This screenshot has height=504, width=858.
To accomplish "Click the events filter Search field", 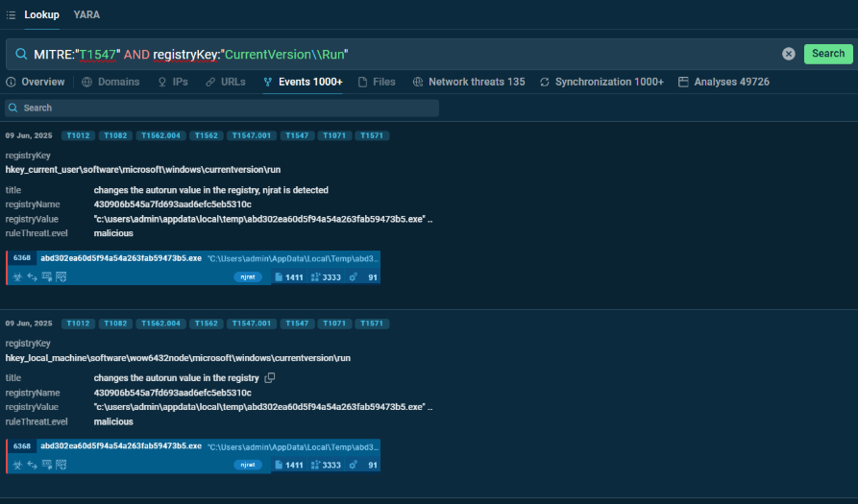I will [221, 108].
